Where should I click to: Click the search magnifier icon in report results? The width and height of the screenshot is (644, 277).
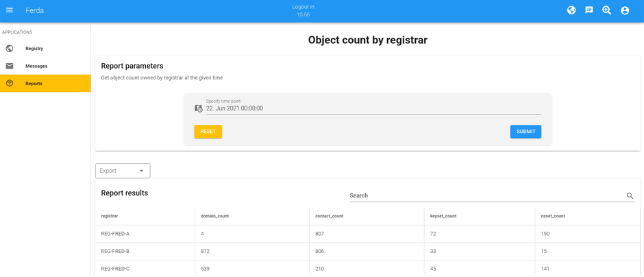tap(630, 195)
